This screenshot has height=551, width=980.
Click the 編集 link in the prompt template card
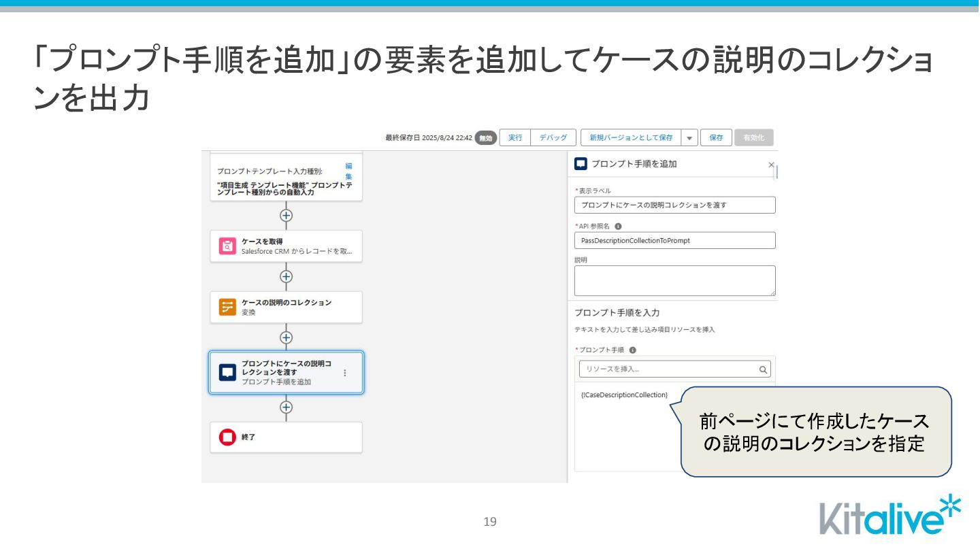point(348,171)
